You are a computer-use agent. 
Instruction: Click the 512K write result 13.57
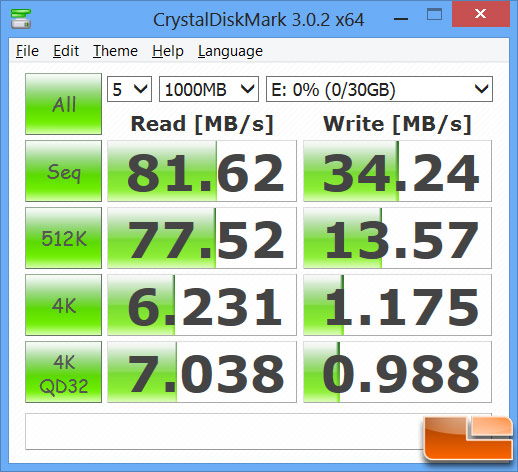397,238
